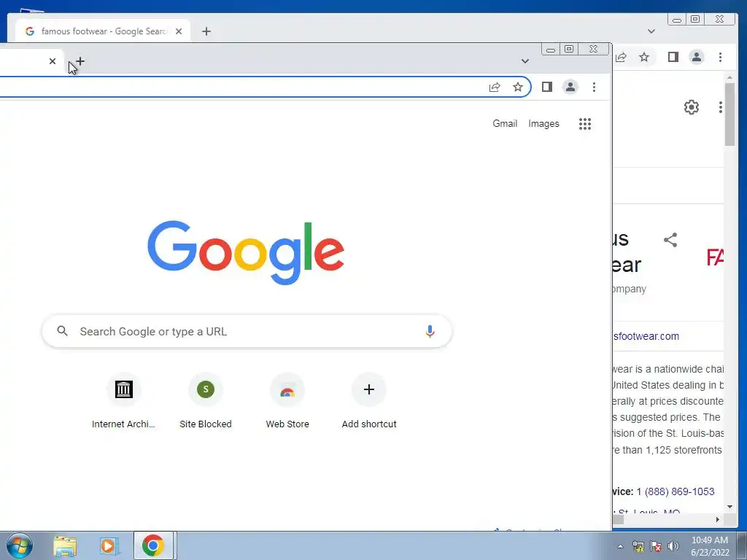Open the Internet Archive shortcut

(x=123, y=402)
